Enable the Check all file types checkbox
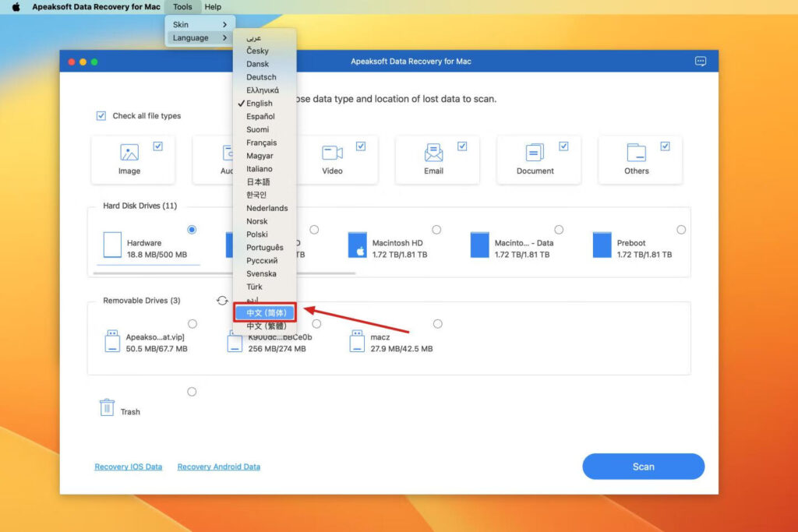798x532 pixels. click(101, 115)
